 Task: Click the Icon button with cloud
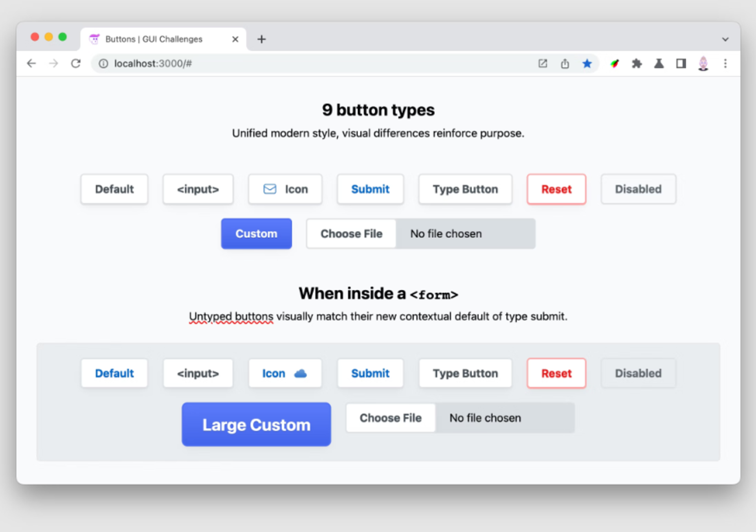[285, 373]
